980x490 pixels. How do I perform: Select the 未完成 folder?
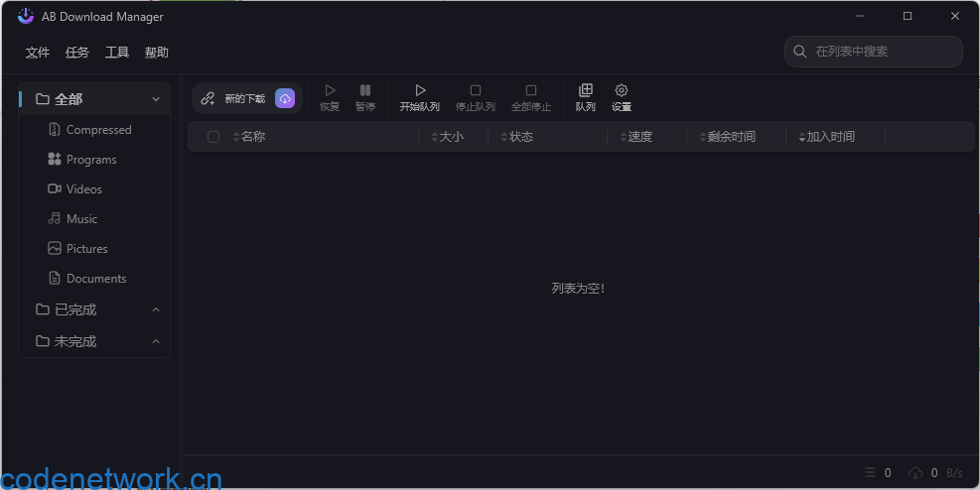click(x=94, y=341)
